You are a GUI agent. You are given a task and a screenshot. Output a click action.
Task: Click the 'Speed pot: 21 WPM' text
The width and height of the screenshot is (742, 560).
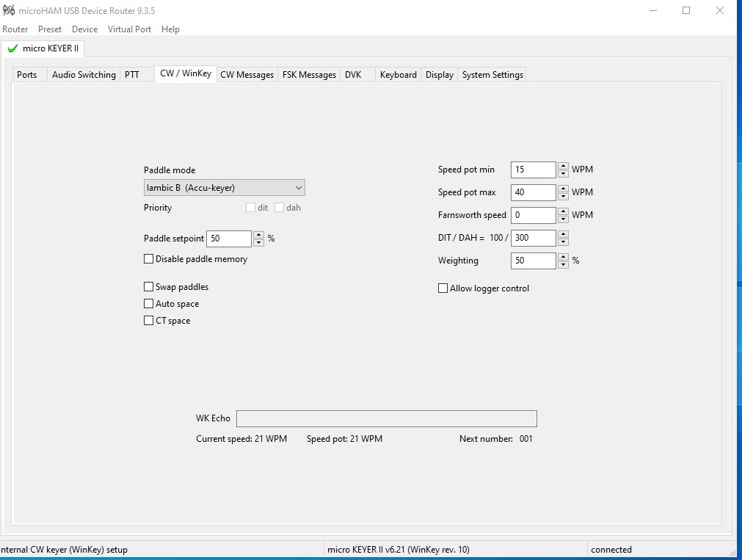344,439
